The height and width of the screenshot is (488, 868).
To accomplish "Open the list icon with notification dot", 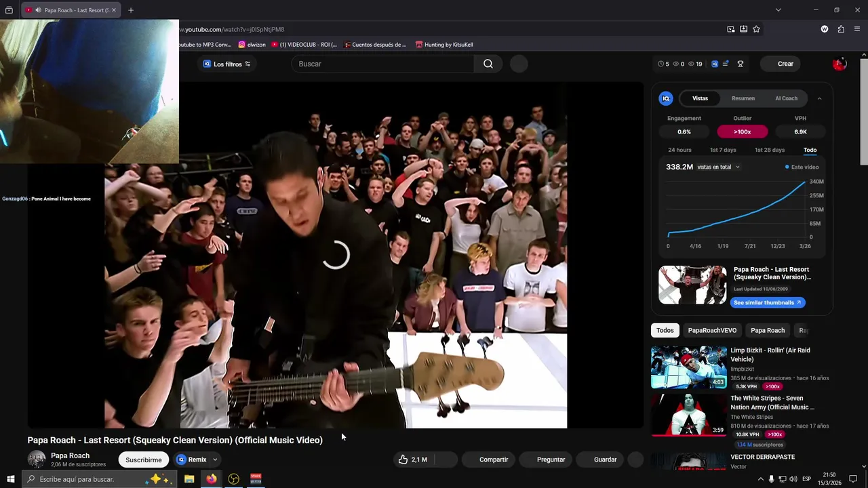I will [x=726, y=64].
